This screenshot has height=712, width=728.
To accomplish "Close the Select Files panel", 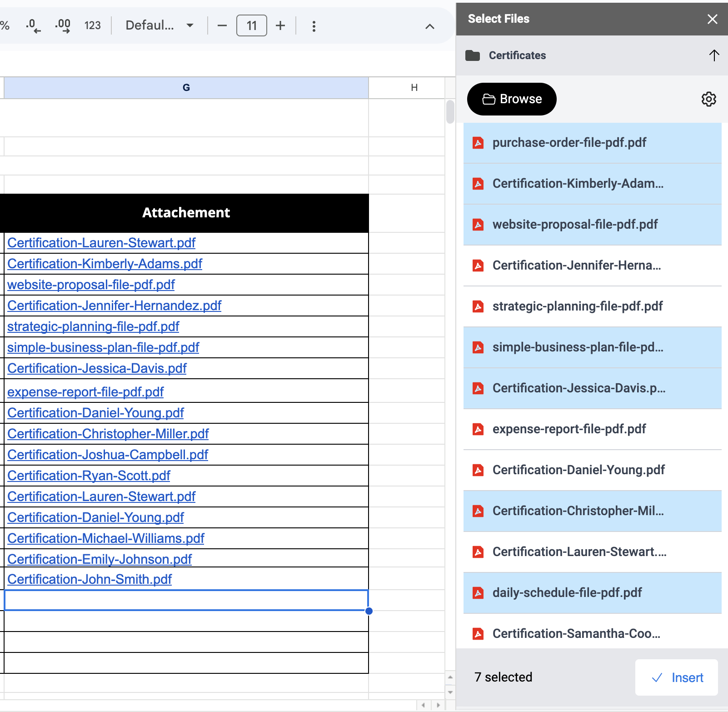I will 712,19.
